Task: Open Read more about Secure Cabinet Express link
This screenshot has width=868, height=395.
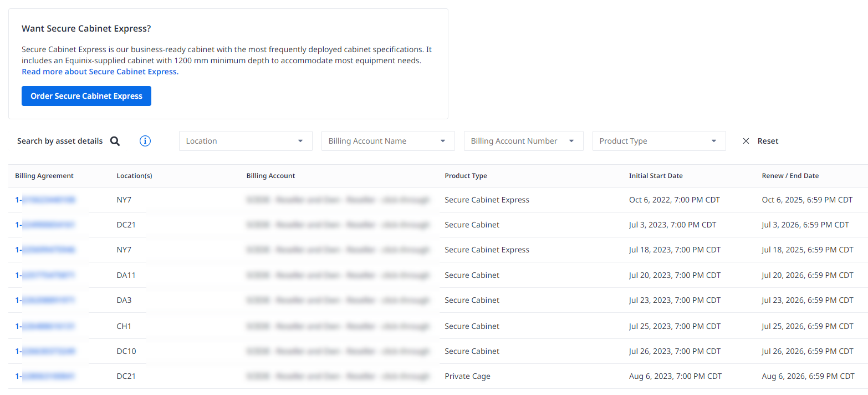Action: click(100, 72)
